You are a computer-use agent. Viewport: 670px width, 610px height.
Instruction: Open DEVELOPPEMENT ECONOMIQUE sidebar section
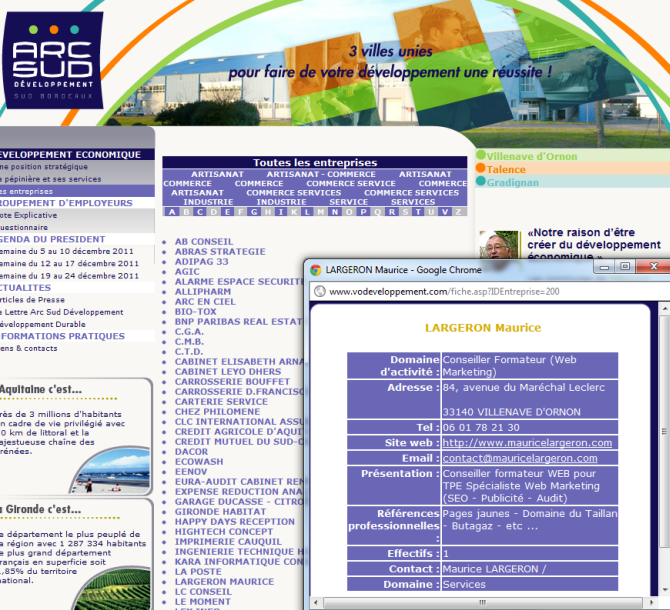71,155
